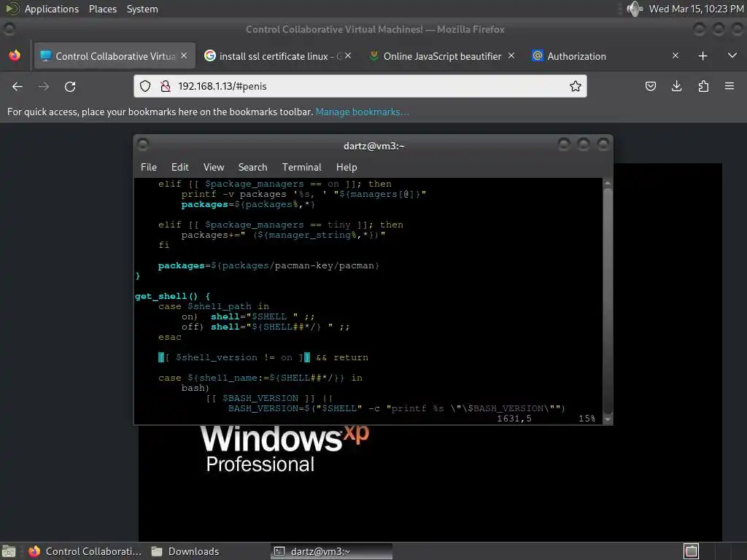
Task: Switch to the Authorization tab
Action: pyautogui.click(x=605, y=56)
